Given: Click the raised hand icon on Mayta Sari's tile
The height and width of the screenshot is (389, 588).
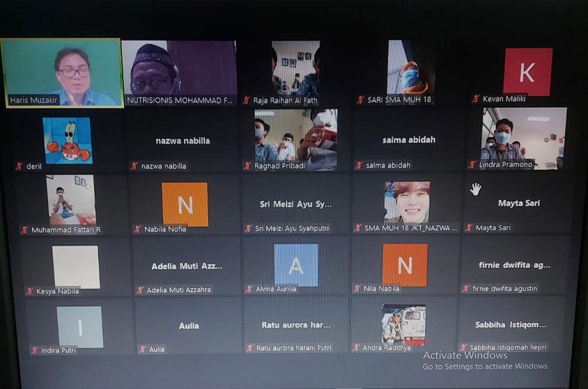Looking at the screenshot, I should (x=475, y=189).
